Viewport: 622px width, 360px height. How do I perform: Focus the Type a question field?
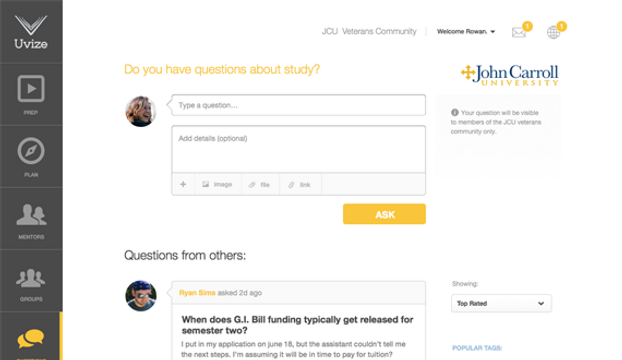[x=299, y=105]
